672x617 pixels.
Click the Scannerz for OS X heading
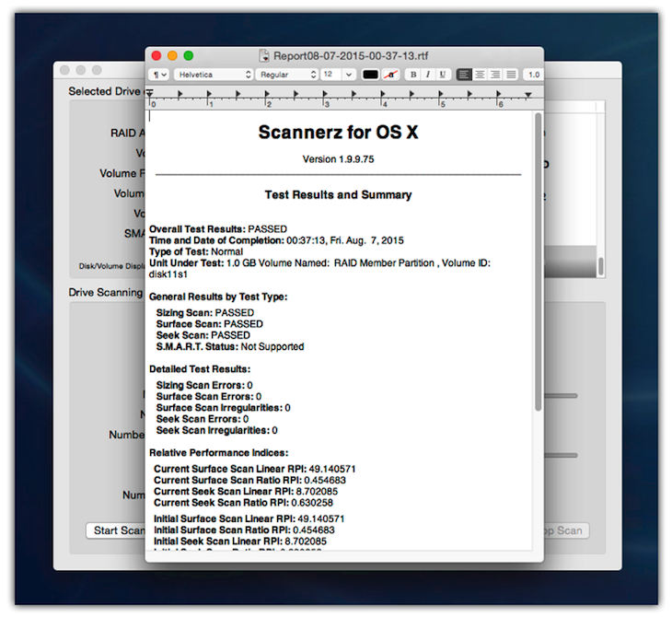click(x=338, y=132)
